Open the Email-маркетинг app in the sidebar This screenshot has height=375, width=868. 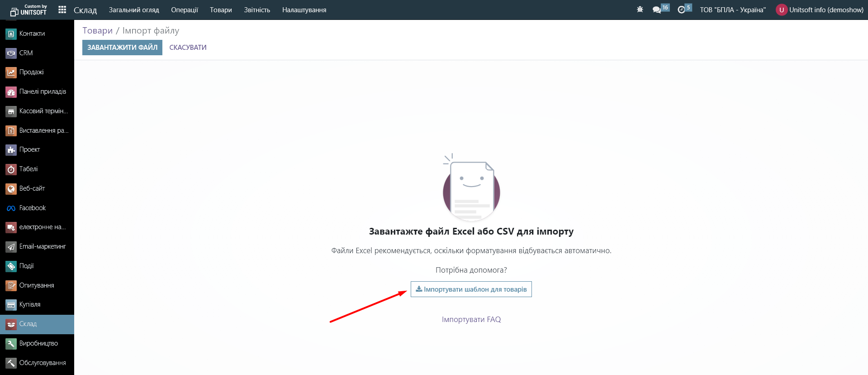tap(37, 247)
